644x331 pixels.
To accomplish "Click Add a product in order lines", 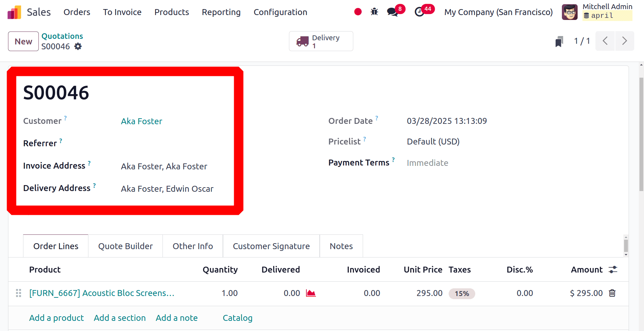I will [x=56, y=318].
